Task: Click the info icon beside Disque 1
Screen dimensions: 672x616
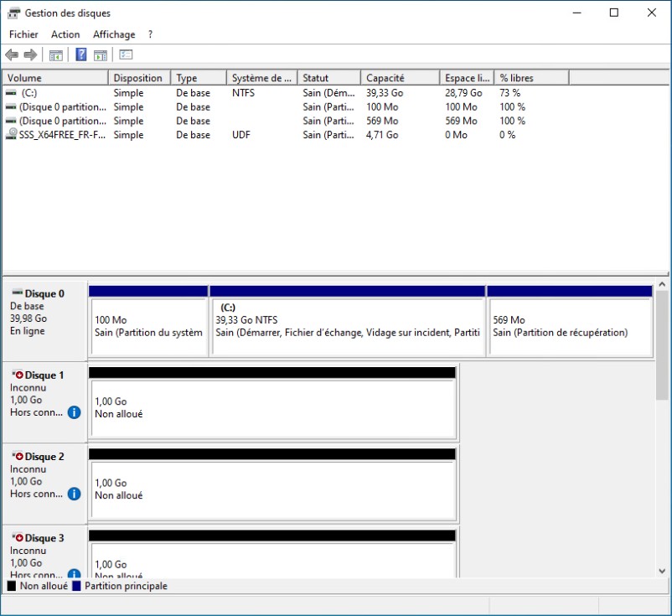Action: [74, 412]
